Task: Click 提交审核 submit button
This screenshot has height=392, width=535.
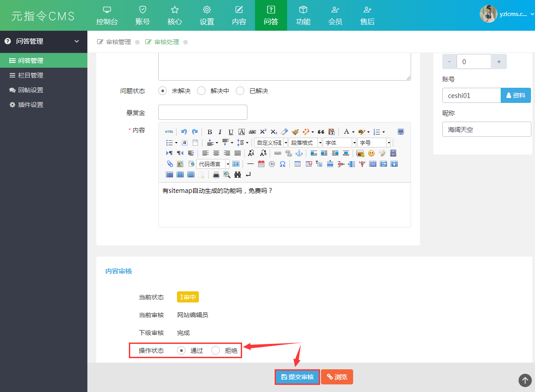Action: point(297,377)
